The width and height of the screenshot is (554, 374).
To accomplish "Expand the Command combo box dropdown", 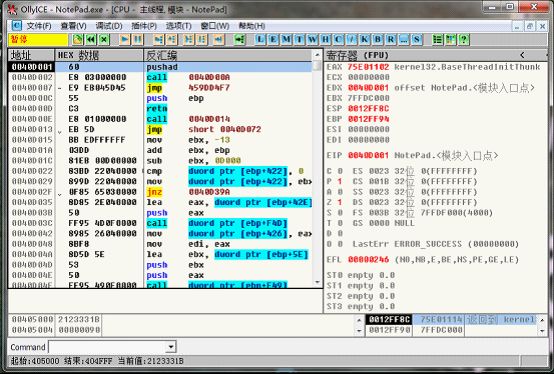I will (171, 347).
